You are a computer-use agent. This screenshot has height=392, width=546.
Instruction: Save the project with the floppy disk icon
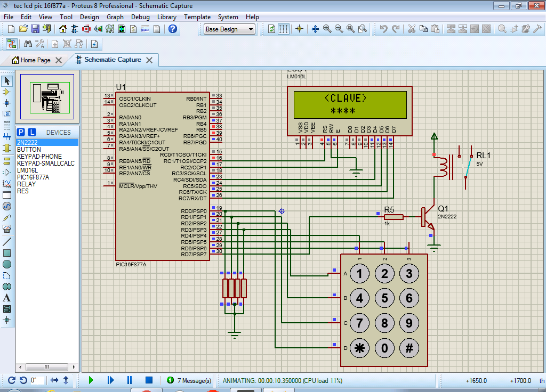(35, 29)
